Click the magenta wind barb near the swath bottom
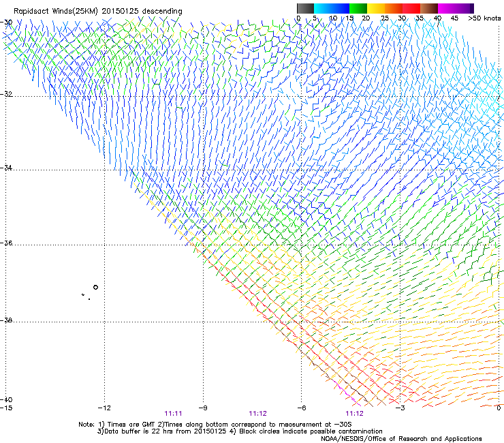This screenshot has height=443, width=504. [x=347, y=393]
